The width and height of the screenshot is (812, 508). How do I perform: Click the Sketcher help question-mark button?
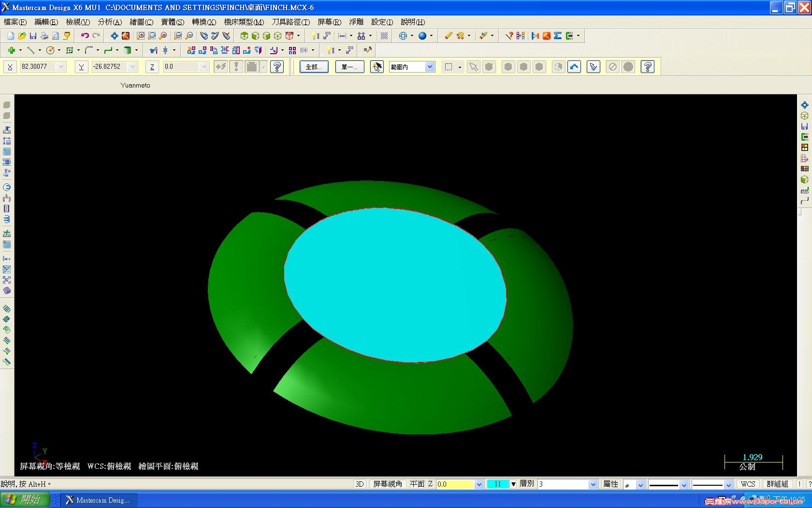277,67
